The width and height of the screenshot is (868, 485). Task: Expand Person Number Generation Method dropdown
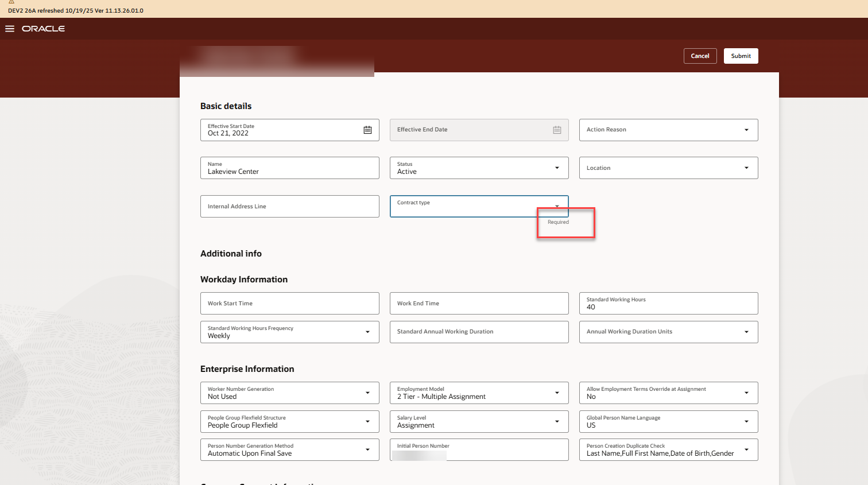367,449
